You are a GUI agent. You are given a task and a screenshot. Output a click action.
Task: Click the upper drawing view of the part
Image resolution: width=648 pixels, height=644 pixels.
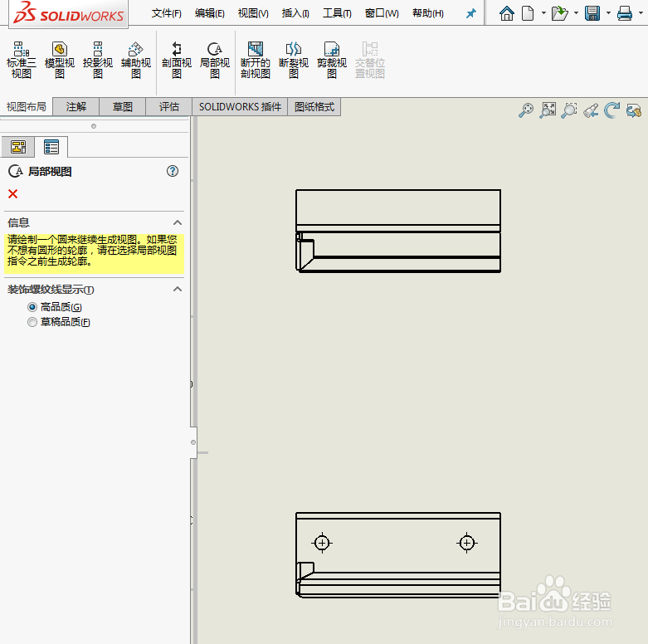click(x=398, y=231)
